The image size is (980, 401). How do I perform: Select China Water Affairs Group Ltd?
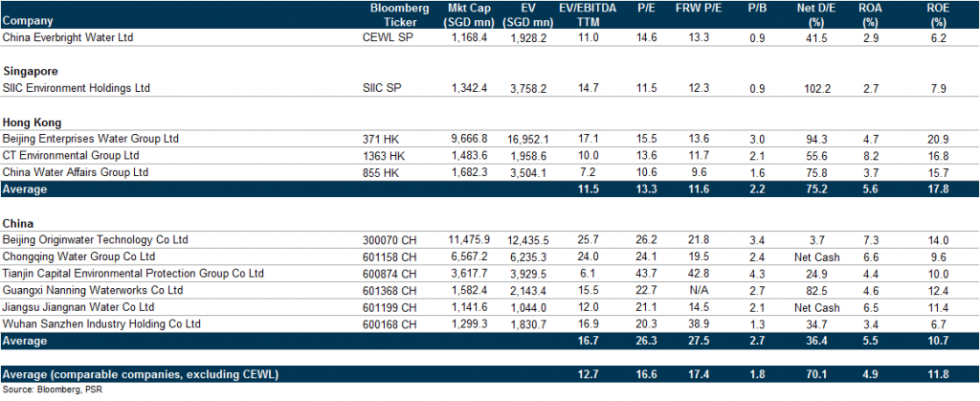(76, 171)
